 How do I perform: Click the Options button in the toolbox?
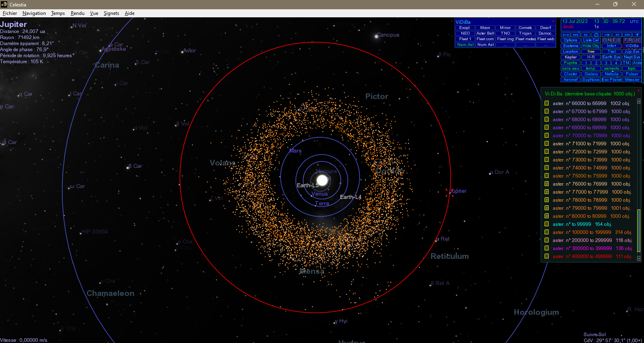(571, 40)
